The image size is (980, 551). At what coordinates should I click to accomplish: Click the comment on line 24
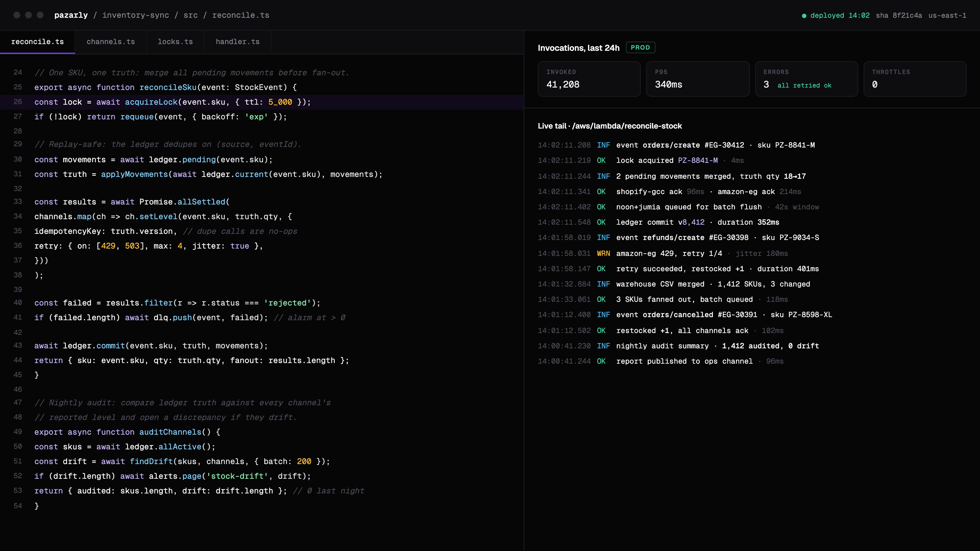192,73
